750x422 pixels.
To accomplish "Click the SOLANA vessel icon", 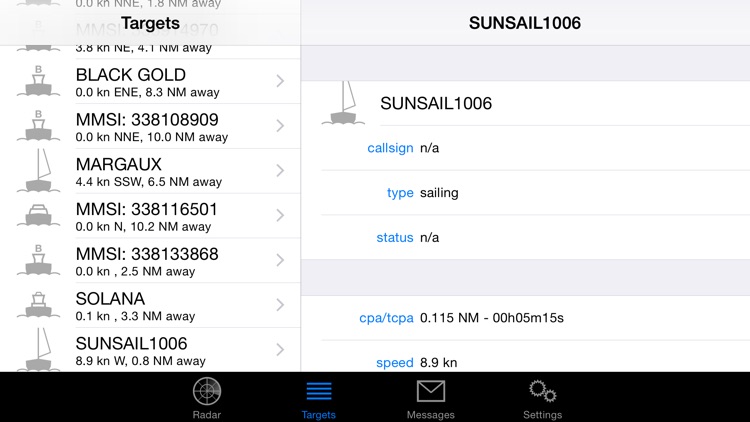I will pyautogui.click(x=38, y=305).
